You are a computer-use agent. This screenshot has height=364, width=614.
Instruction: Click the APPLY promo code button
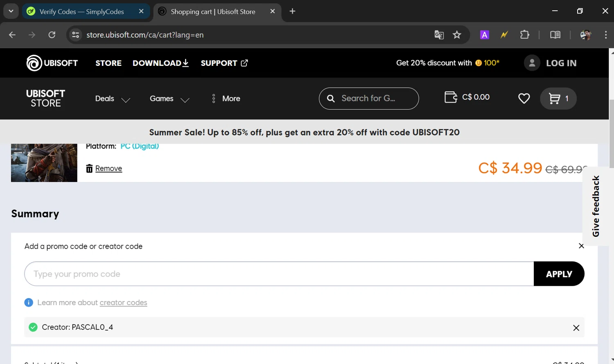click(x=559, y=274)
